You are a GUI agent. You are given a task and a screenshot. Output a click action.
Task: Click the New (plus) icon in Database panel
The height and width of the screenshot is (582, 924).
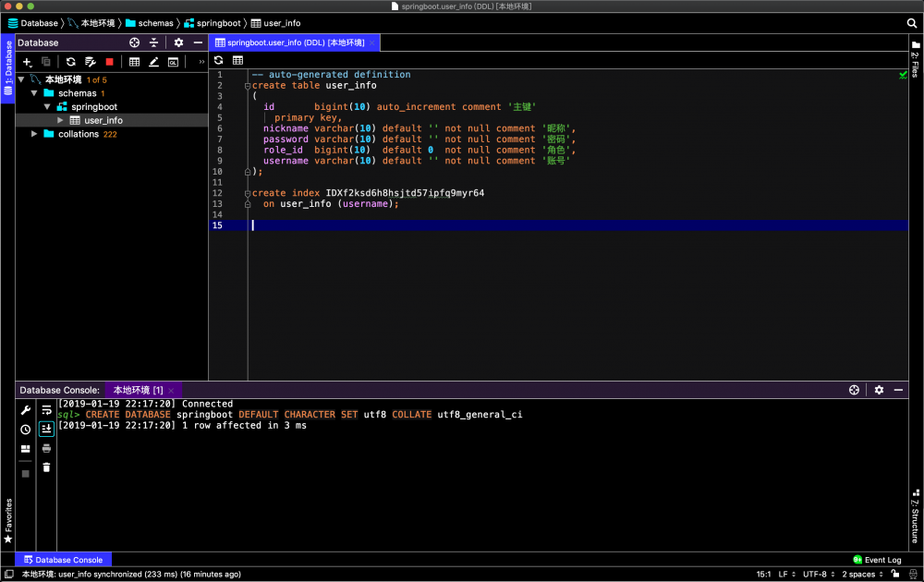point(27,62)
